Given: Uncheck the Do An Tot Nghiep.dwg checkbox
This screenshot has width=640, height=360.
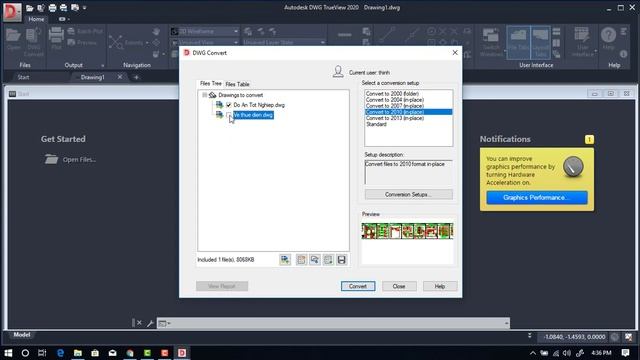Looking at the screenshot, I should pos(229,105).
